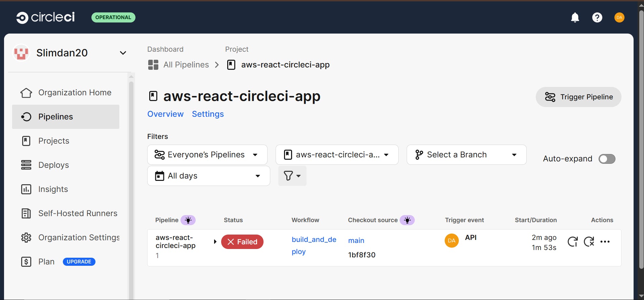Switch to the Overview tab
The width and height of the screenshot is (644, 300).
[165, 114]
